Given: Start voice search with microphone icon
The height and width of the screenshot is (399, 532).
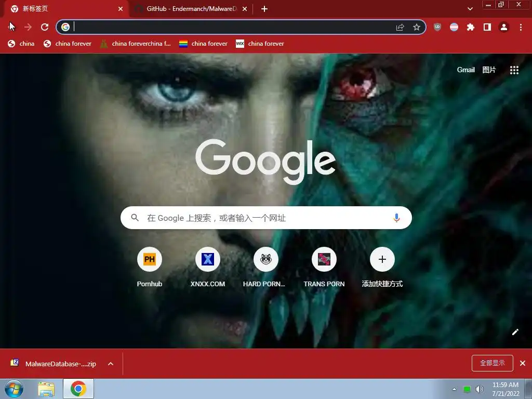Looking at the screenshot, I should pyautogui.click(x=396, y=218).
